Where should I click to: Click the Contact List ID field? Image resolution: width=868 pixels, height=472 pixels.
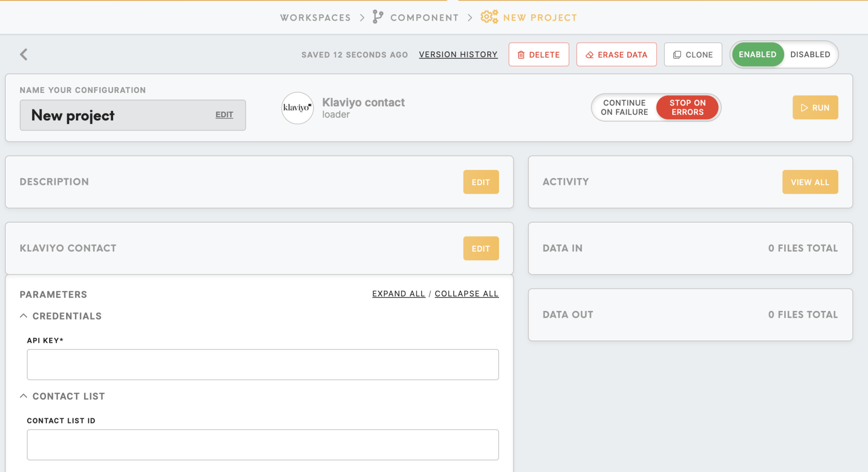click(x=262, y=445)
